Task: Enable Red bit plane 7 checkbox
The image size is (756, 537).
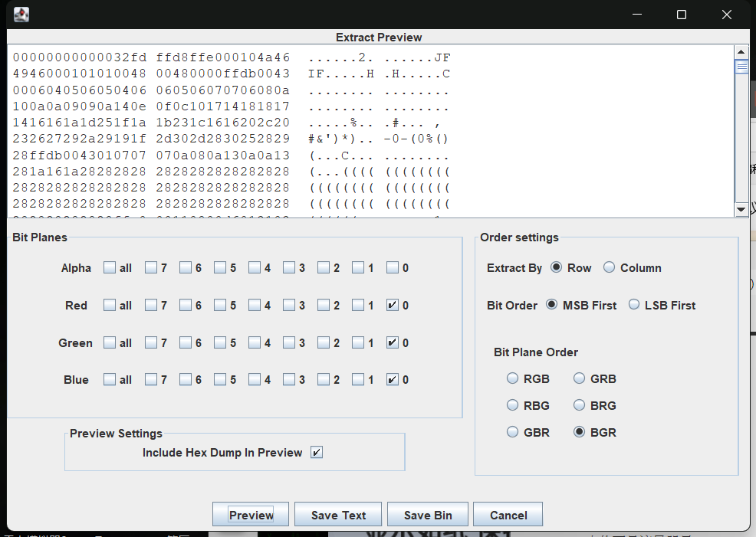Action: 151,306
